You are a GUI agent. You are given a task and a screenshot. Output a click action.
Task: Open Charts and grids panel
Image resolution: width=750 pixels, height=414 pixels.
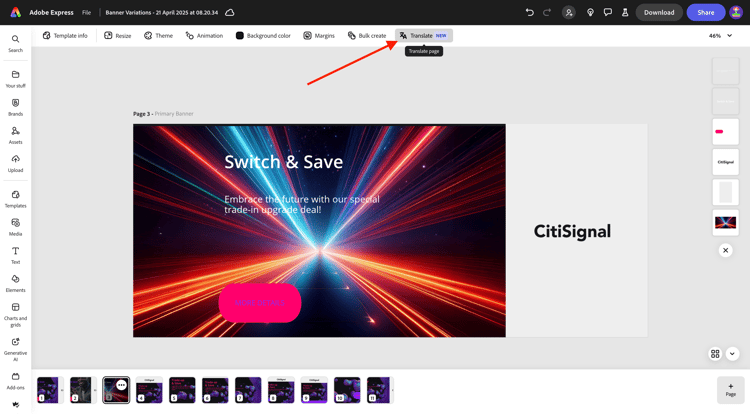15,315
